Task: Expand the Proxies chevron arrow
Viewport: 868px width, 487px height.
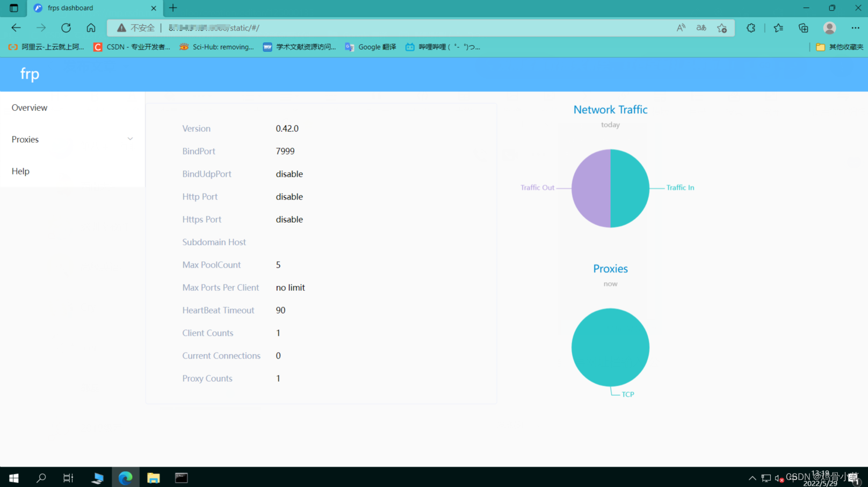Action: point(130,139)
